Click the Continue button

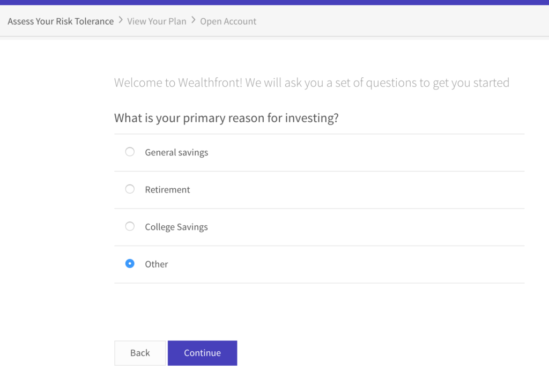click(x=202, y=353)
